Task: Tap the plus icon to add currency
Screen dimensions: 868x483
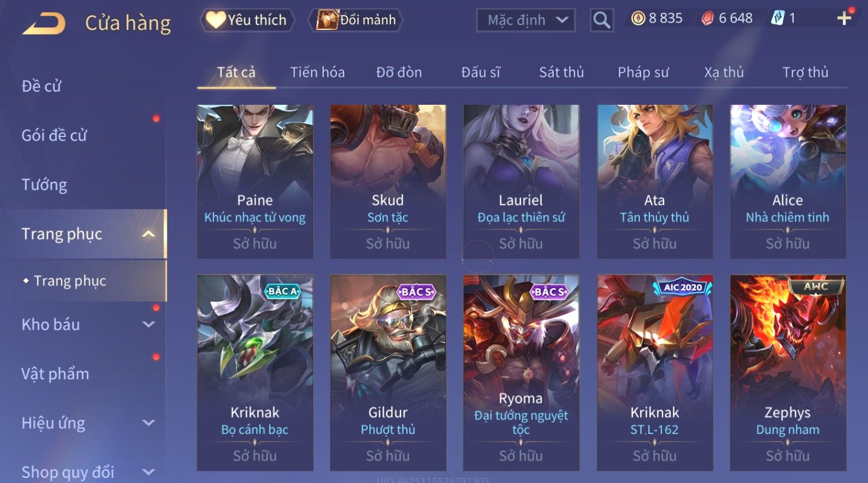Action: click(844, 18)
